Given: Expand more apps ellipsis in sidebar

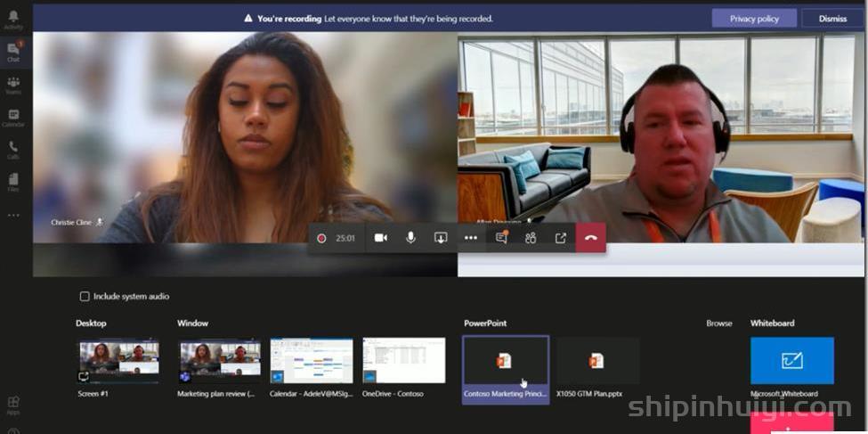Looking at the screenshot, I should point(13,215).
